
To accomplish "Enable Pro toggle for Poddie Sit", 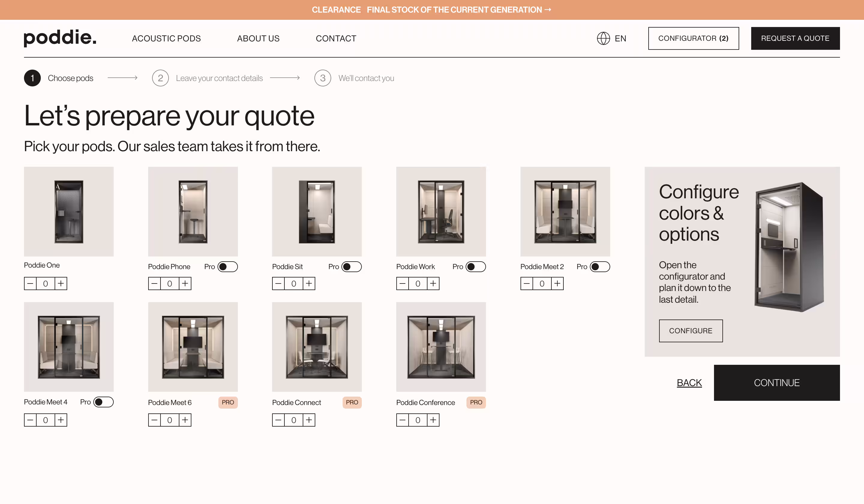I will tap(352, 267).
